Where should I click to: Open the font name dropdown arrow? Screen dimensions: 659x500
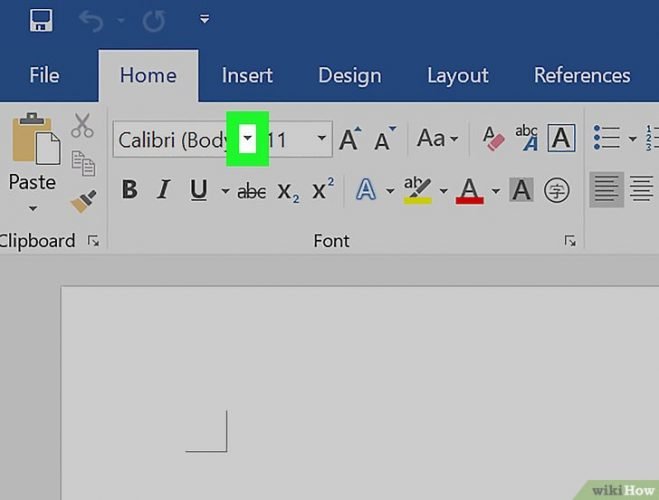[x=247, y=139]
